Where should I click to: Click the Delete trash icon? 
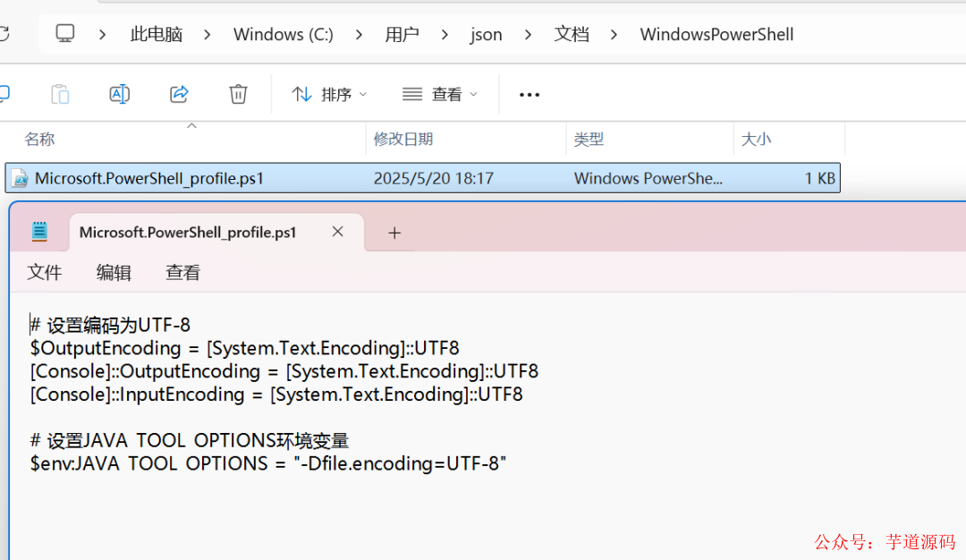click(237, 94)
